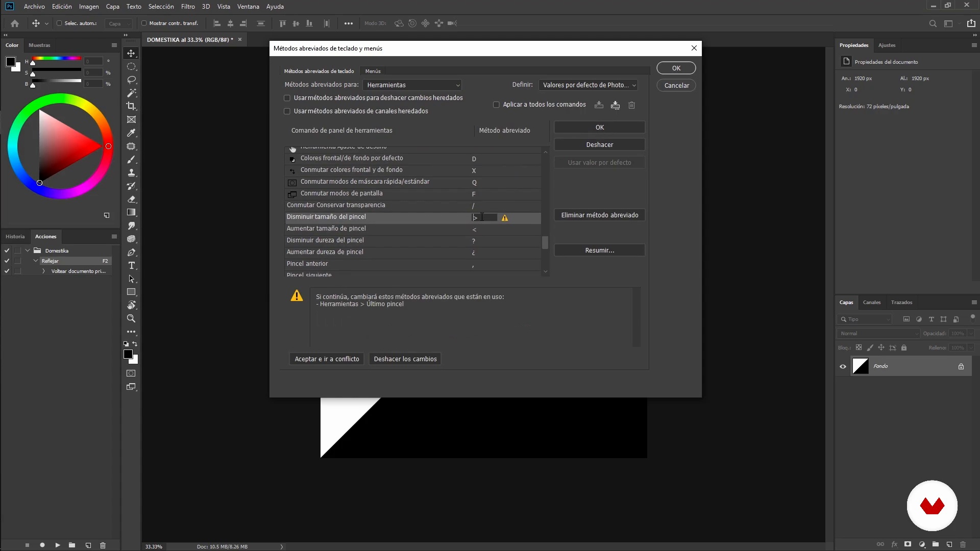Toggle Mostrar contr. transf. checkbox
Viewport: 980px width, 551px height.
[144, 23]
